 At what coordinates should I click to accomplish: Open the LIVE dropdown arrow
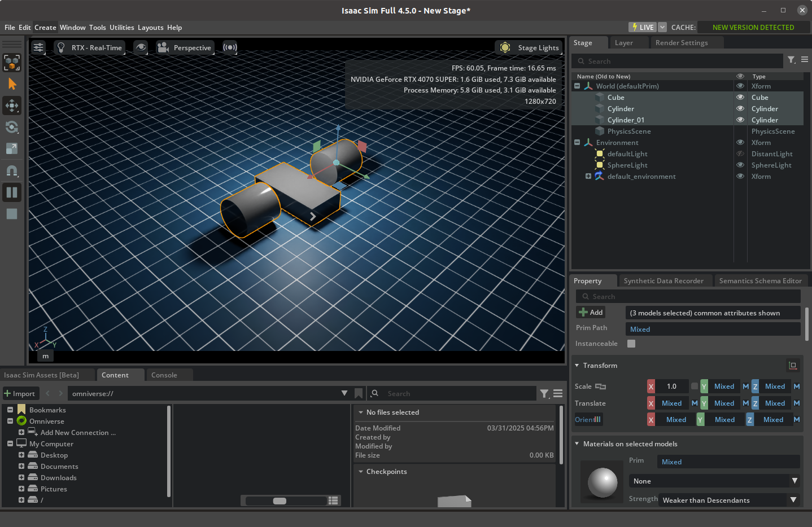662,27
